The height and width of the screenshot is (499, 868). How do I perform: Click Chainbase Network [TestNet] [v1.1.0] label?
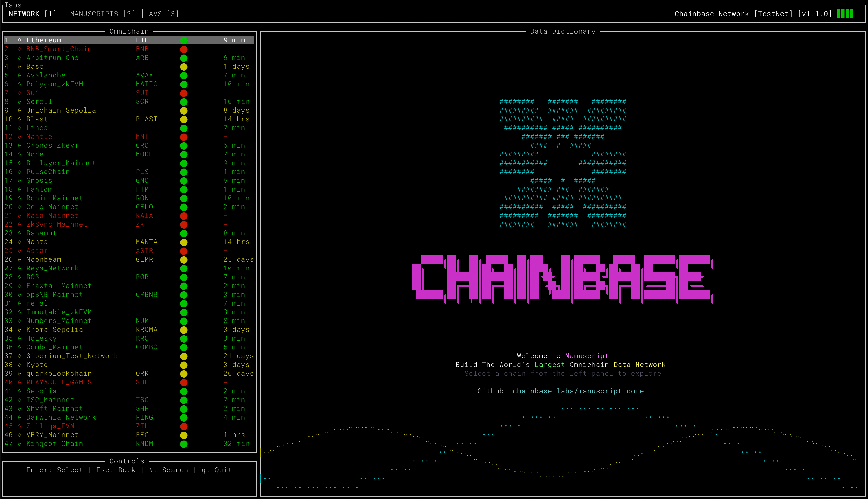(x=753, y=14)
